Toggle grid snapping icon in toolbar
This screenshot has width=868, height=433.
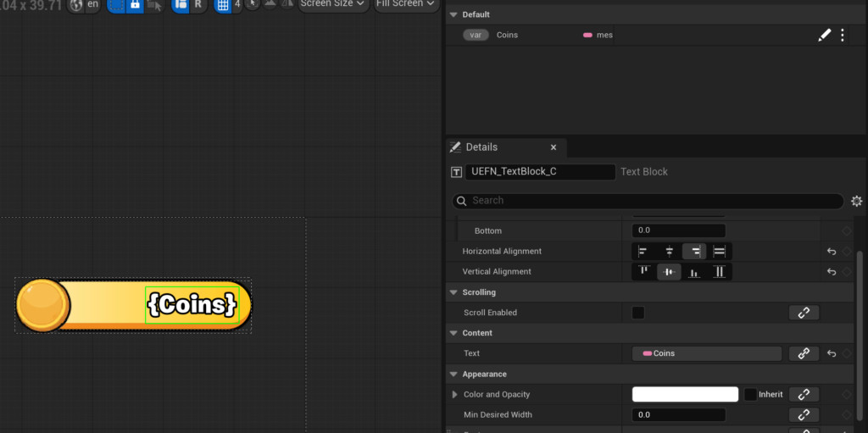pyautogui.click(x=223, y=4)
